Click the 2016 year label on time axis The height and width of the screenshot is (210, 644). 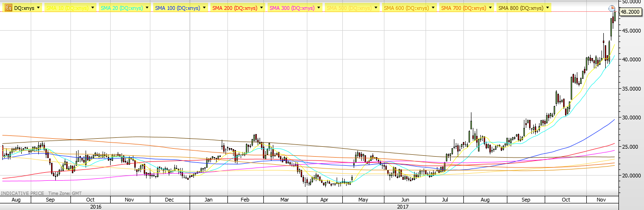point(95,206)
